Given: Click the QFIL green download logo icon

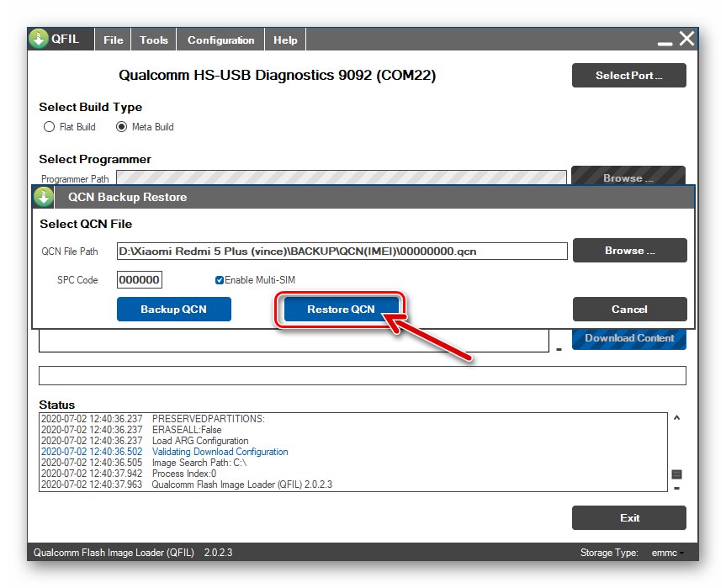Looking at the screenshot, I should coord(39,39).
